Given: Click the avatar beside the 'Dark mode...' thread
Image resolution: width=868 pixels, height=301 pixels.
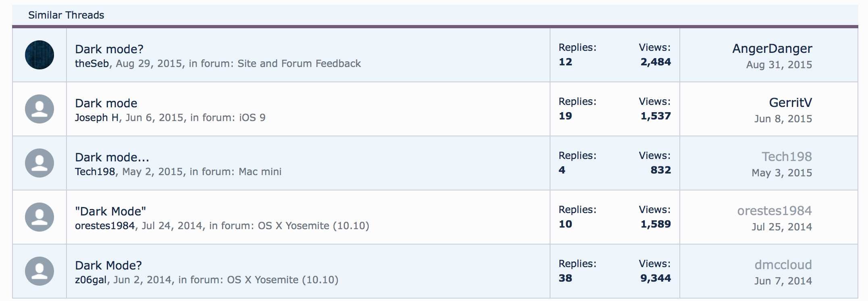Looking at the screenshot, I should [39, 163].
